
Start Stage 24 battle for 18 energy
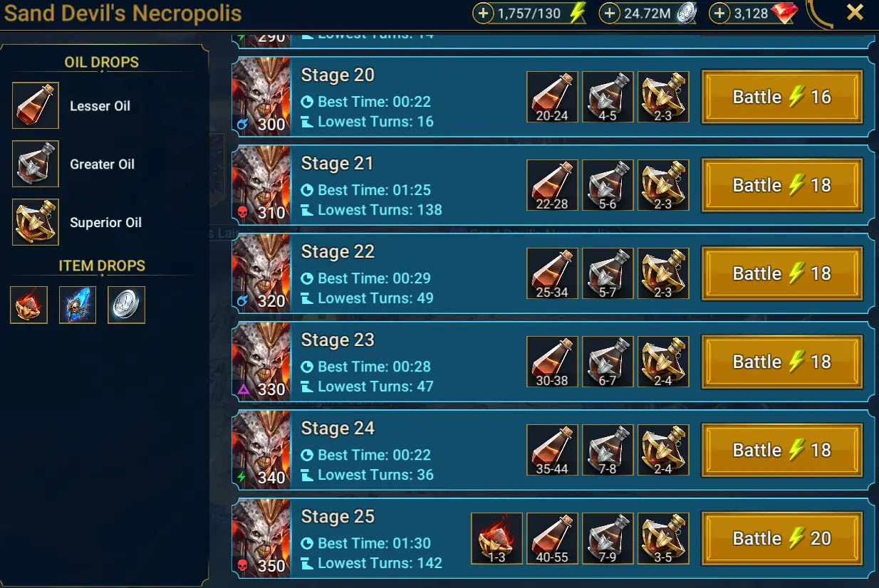point(782,450)
